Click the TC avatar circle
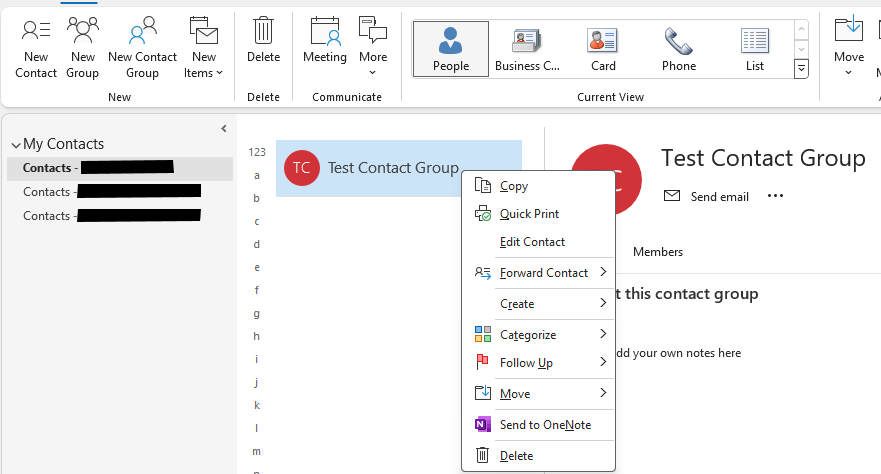Viewport: 881px width, 474px height. coord(302,167)
